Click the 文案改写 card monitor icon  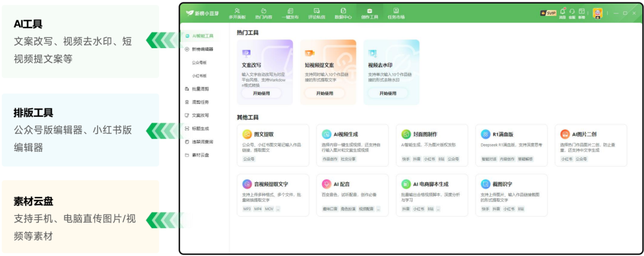point(246,53)
